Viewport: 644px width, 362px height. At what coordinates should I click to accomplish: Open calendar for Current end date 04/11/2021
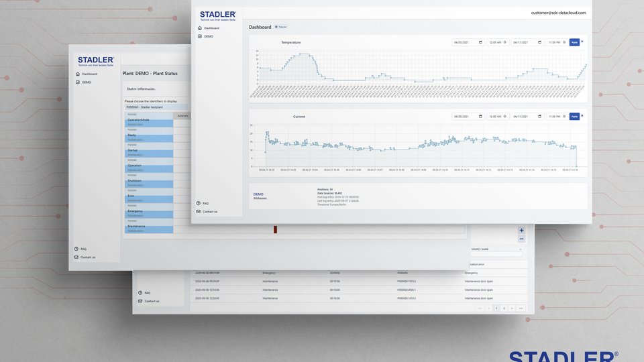[x=539, y=117]
